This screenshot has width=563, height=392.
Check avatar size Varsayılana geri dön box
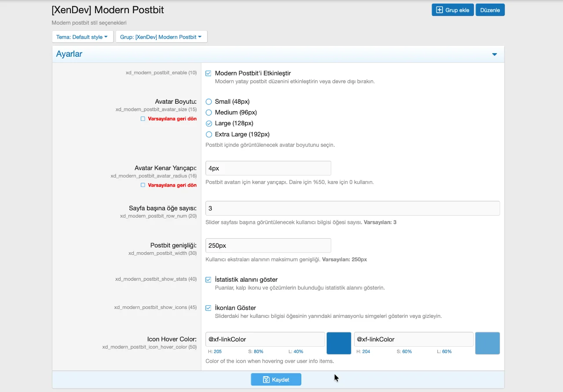coord(143,119)
